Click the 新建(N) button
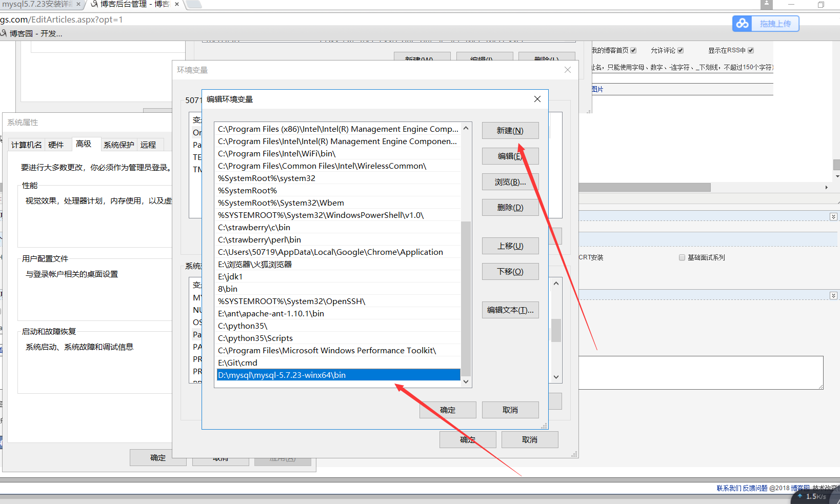 510,131
